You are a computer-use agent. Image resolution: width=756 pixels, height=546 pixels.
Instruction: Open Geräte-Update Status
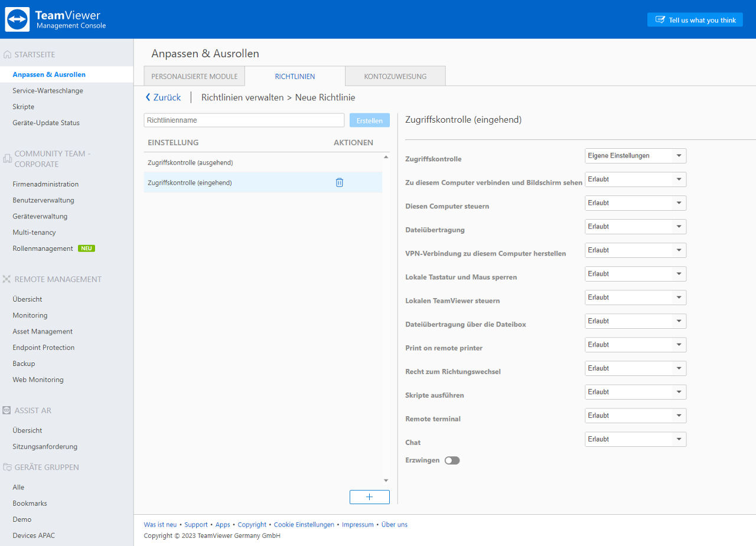click(46, 123)
